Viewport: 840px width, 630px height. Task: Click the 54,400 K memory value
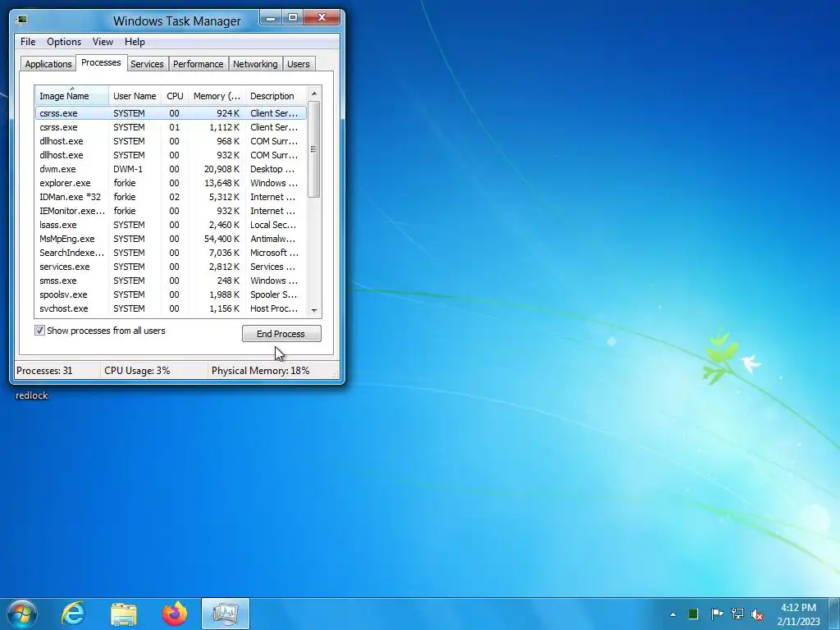[221, 239]
